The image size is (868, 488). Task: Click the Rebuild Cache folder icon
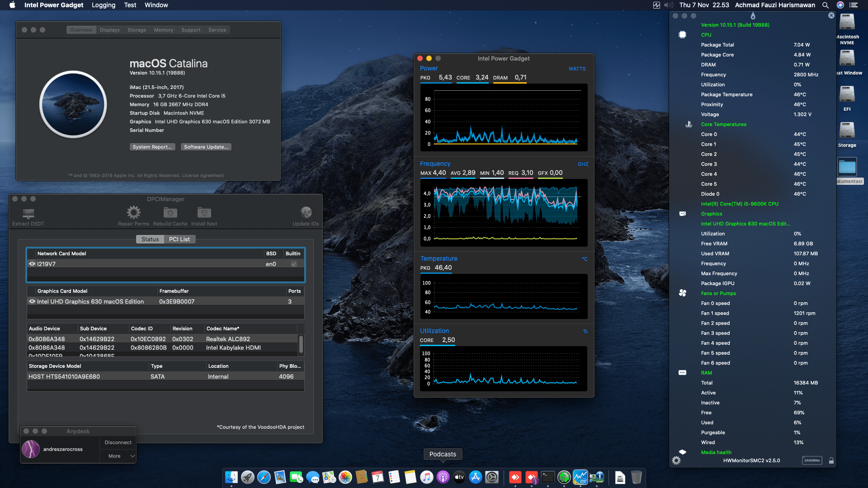pyautogui.click(x=170, y=212)
